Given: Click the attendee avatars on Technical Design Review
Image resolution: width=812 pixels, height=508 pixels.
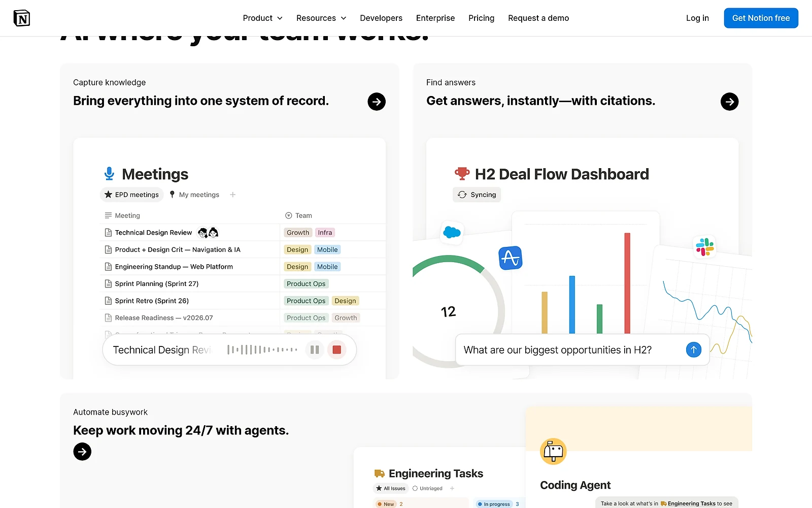Looking at the screenshot, I should point(208,233).
